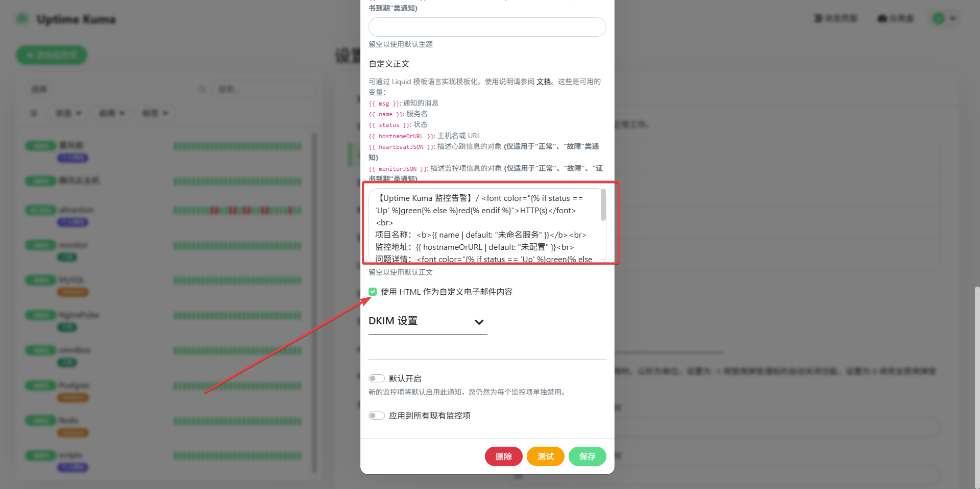The height and width of the screenshot is (489, 980).
Task: Expand the DKIM 设置 section
Action: click(428, 321)
